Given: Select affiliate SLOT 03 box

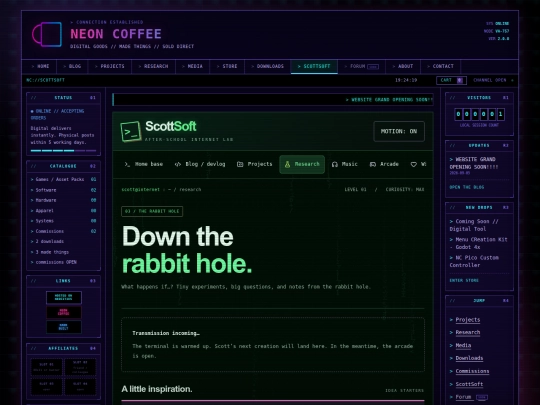Looking at the screenshot, I should point(46,386).
